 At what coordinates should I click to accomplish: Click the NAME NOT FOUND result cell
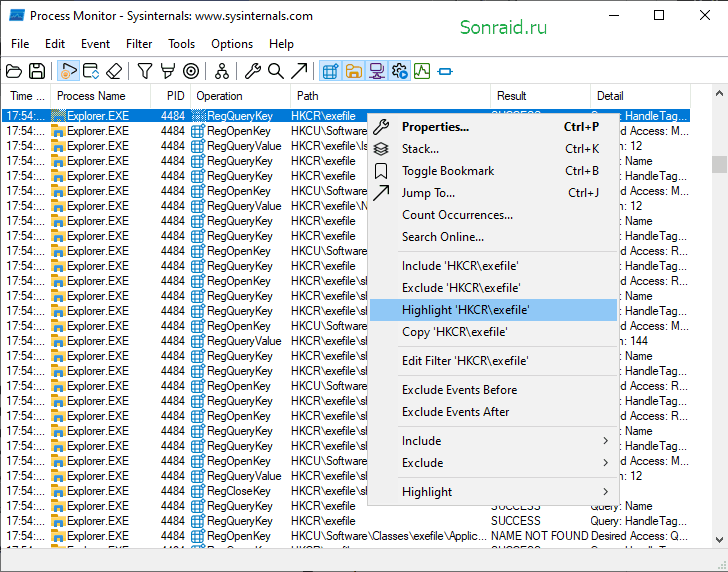tap(540, 536)
